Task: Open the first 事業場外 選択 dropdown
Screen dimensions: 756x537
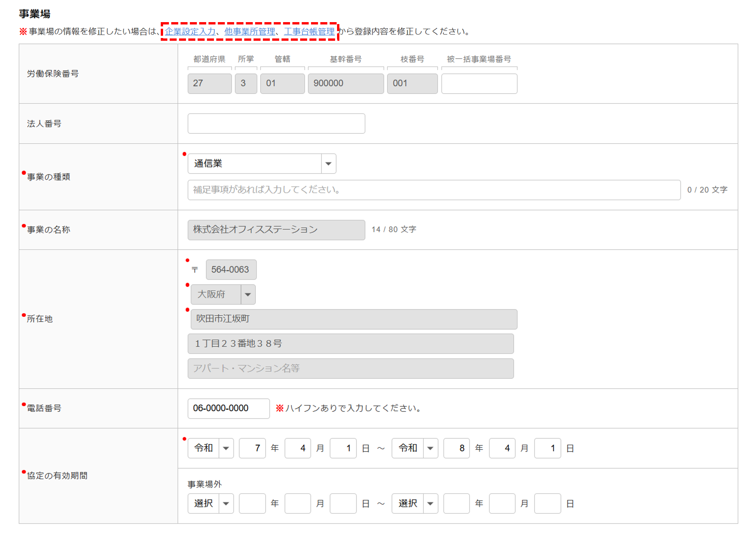Action: tap(210, 504)
